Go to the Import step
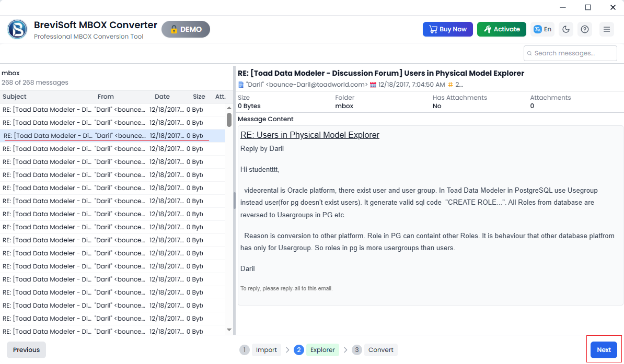Image resolution: width=624 pixels, height=364 pixels. coord(266,350)
